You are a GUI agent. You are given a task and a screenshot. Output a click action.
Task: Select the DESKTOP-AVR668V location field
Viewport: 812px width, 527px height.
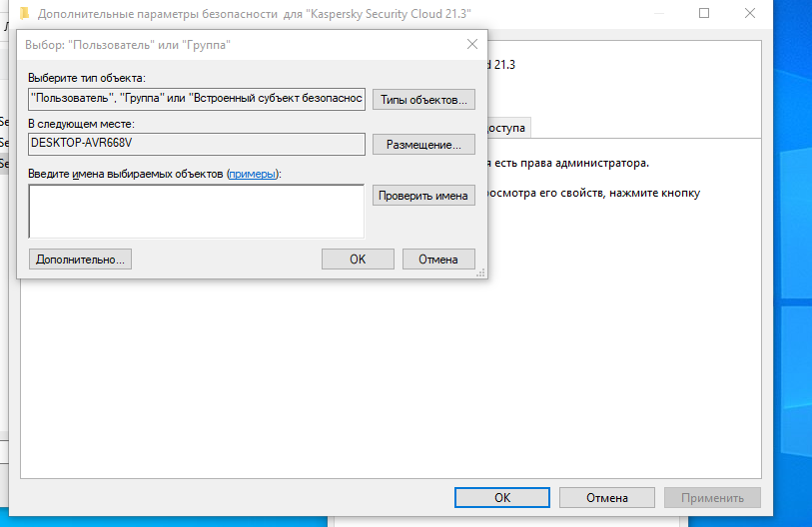197,144
